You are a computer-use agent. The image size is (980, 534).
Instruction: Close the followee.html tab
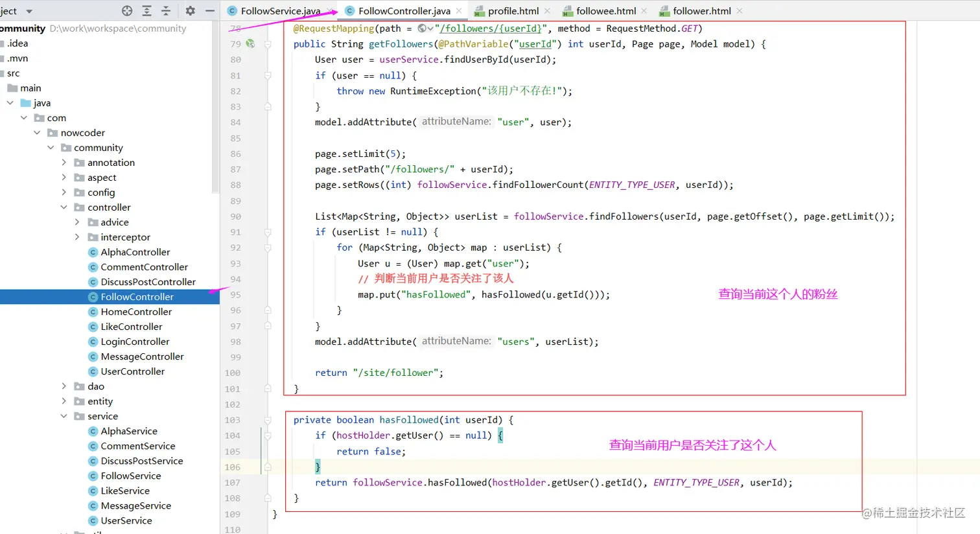(644, 10)
